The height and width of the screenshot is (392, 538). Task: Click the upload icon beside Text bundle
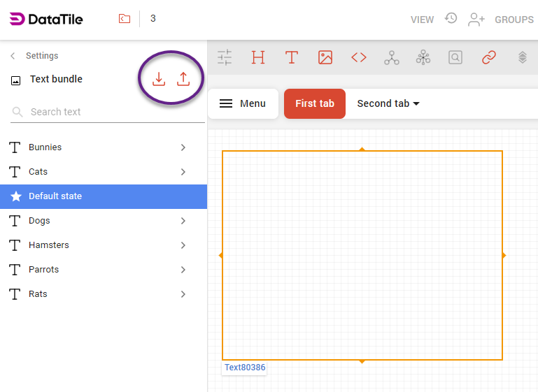(183, 79)
